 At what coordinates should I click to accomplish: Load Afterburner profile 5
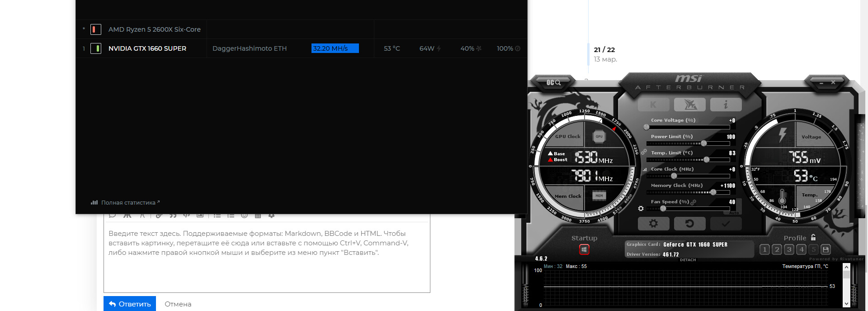813,249
